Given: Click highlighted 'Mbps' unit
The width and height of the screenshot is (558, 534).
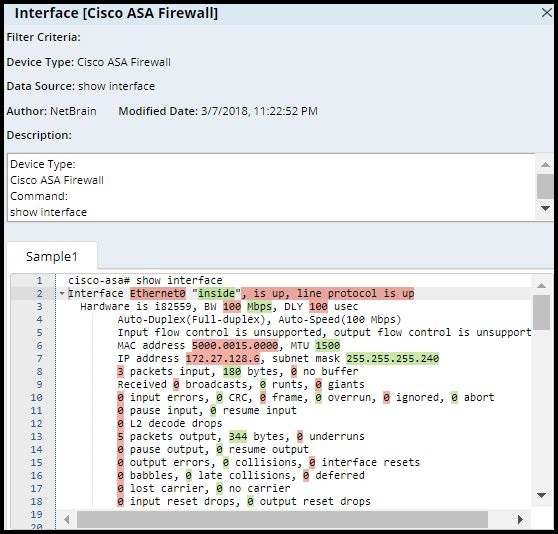Looking at the screenshot, I should pos(259,306).
